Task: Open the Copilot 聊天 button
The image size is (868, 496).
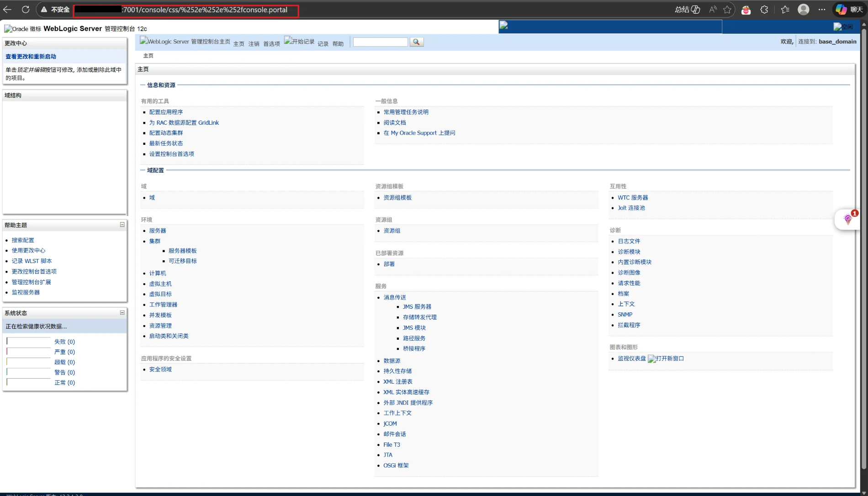Action: pyautogui.click(x=849, y=10)
